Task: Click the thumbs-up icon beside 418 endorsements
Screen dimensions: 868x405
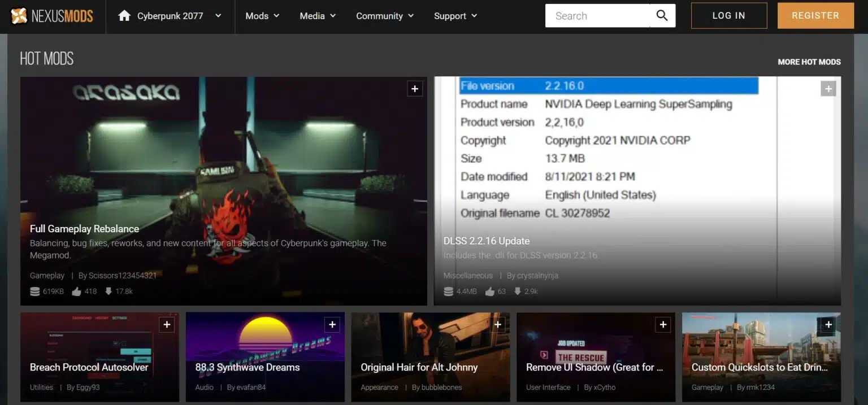Action: tap(76, 291)
